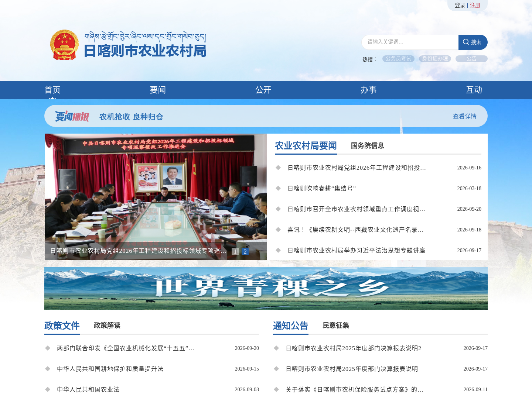Open 互动 navigation menu item

(474, 90)
